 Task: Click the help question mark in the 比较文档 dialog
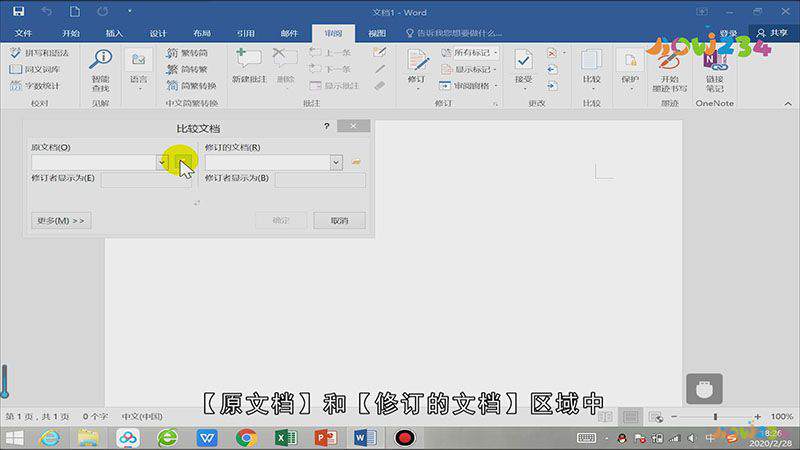(327, 126)
